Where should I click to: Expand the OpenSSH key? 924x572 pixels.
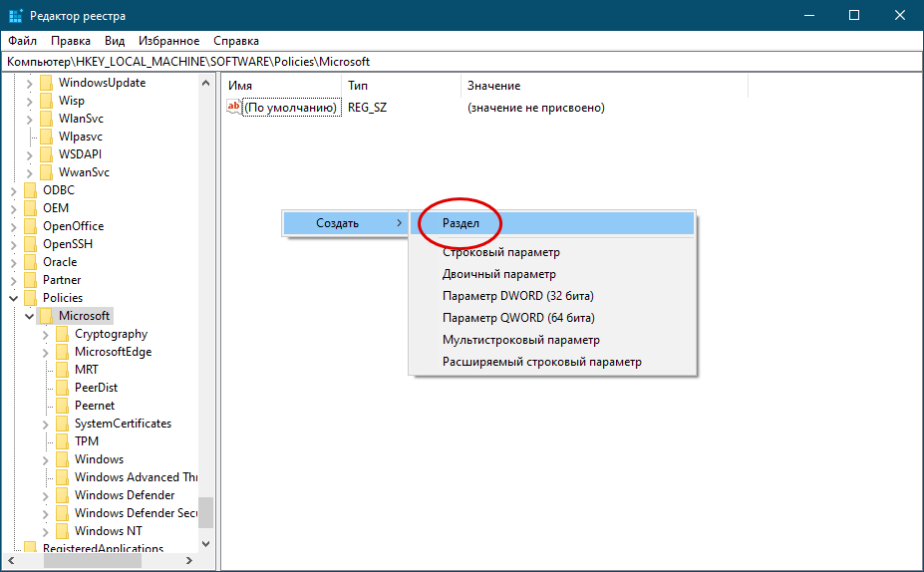point(14,245)
